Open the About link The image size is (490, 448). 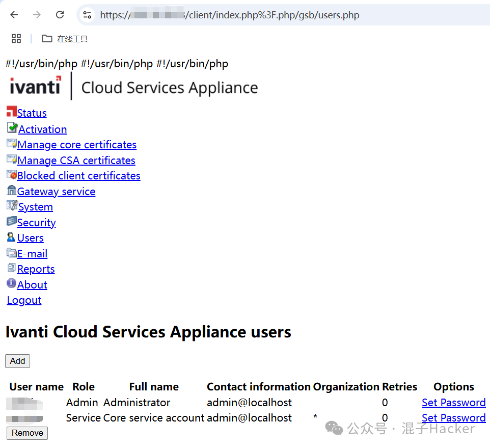[32, 285]
